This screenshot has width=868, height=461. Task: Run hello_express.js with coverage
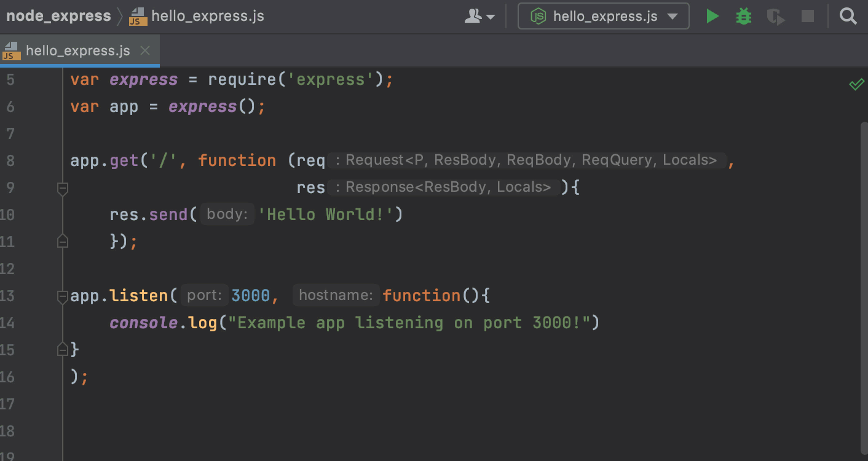[775, 16]
